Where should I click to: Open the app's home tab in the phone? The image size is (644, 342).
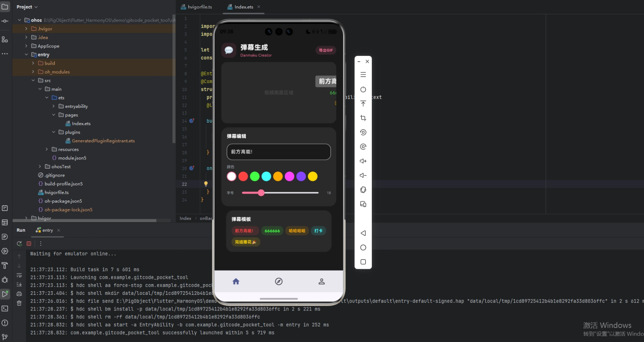click(236, 281)
